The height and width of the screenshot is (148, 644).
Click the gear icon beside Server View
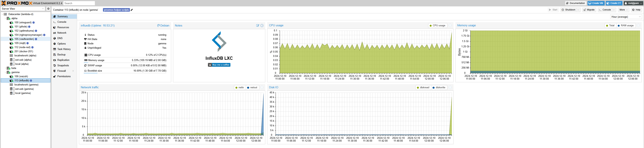(48, 8)
